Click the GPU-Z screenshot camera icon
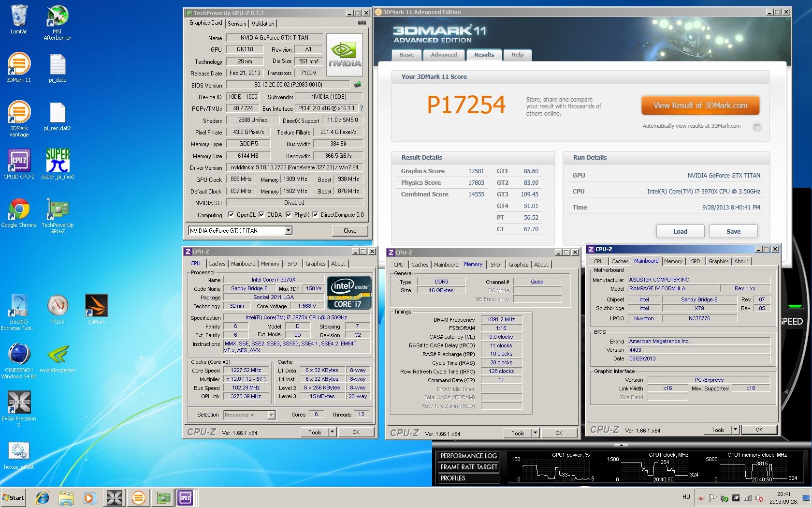The width and height of the screenshot is (812, 508). coord(362,23)
